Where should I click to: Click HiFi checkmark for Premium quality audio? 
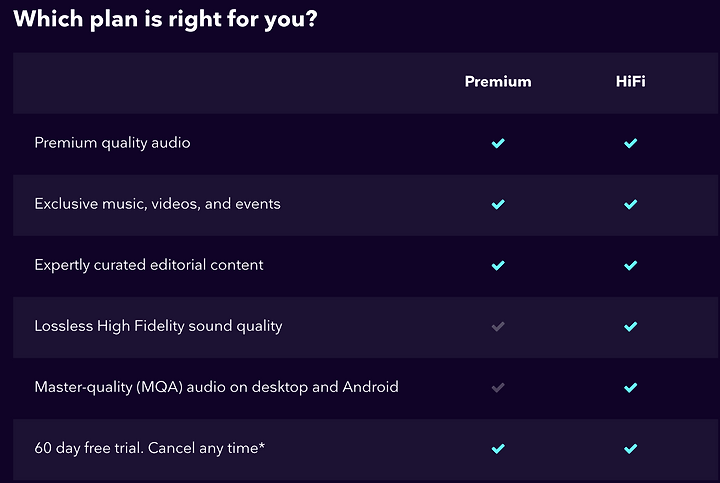pos(630,143)
